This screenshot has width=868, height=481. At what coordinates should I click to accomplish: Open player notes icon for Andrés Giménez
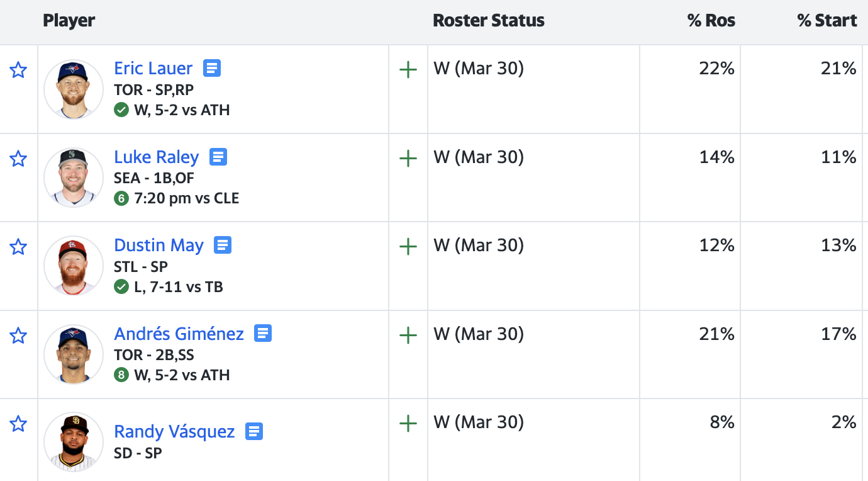(263, 333)
